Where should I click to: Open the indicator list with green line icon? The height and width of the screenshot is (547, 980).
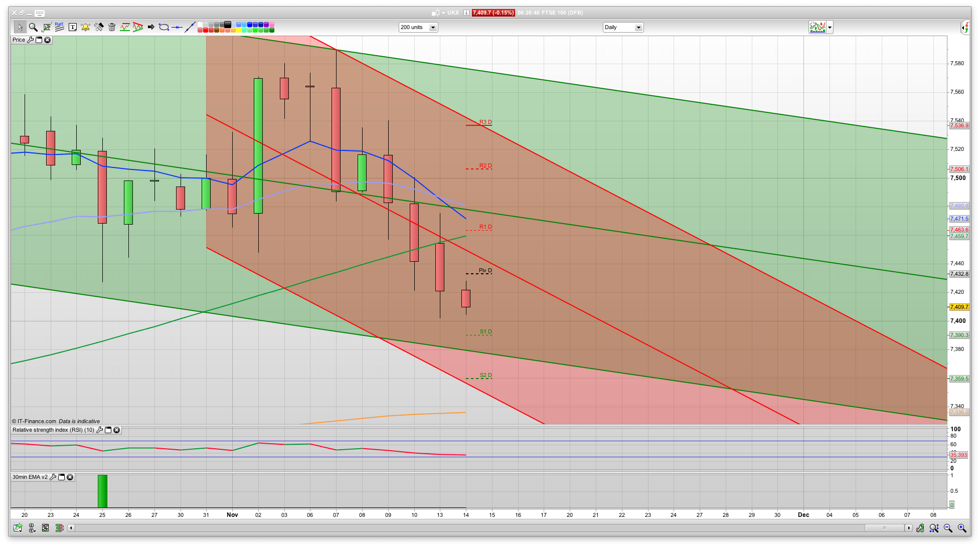click(x=46, y=27)
